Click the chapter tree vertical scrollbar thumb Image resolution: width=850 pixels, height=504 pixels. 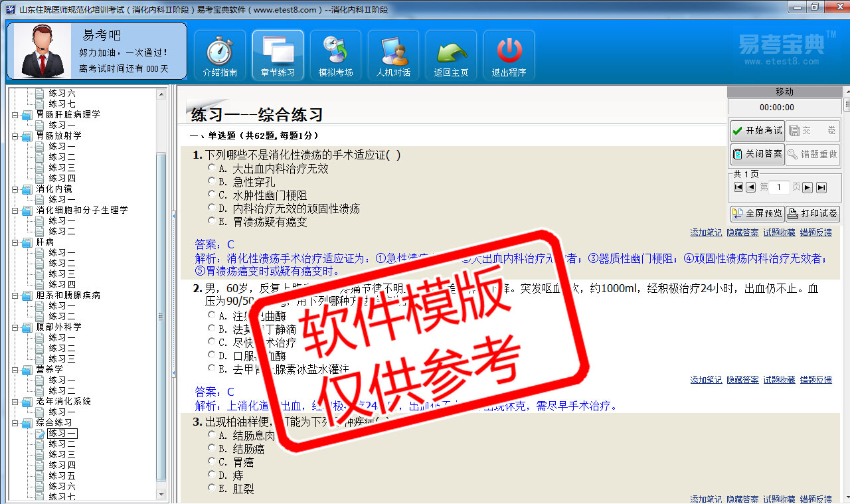tap(161, 316)
